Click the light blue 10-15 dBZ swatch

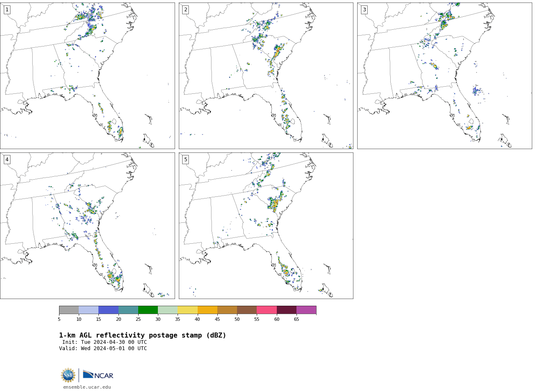coord(89,310)
